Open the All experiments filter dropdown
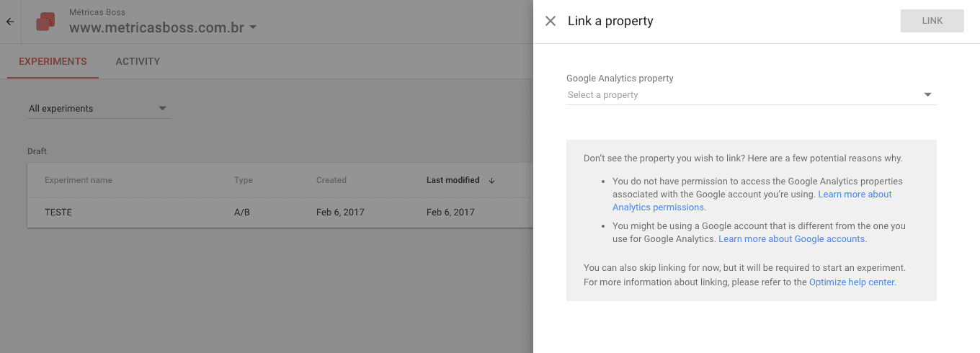This screenshot has height=353, width=980. coord(99,109)
